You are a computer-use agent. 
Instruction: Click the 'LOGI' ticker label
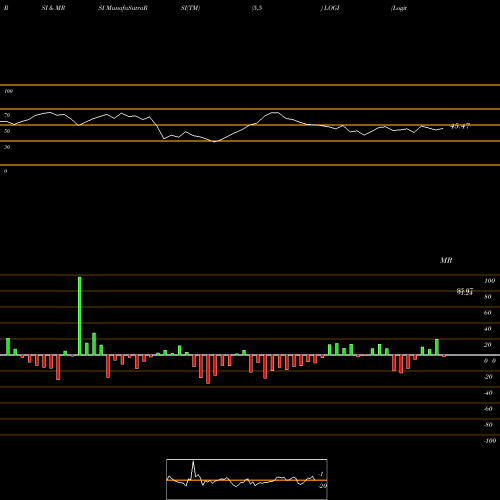tap(331, 8)
